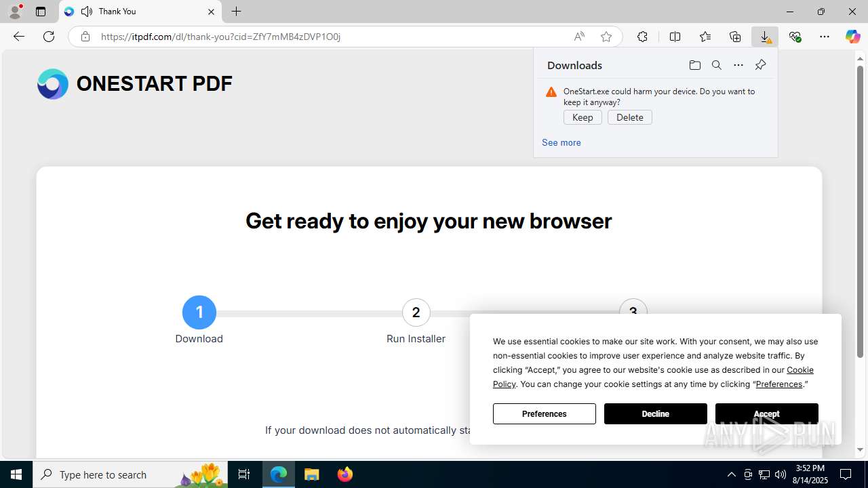The width and height of the screenshot is (868, 488).
Task: Show hidden system tray icons
Action: 731,474
